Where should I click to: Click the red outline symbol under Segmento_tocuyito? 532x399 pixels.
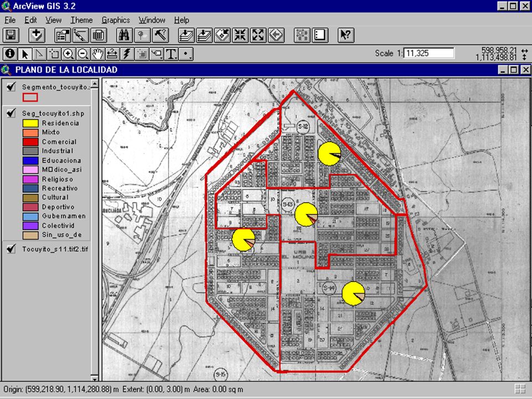click(30, 98)
